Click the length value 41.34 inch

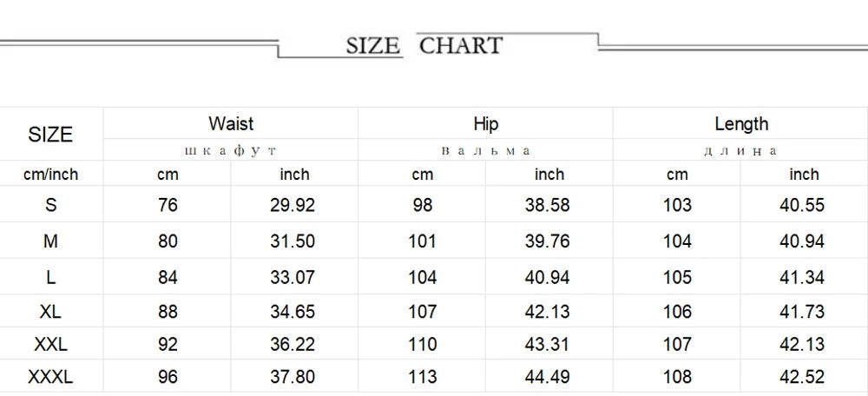pyautogui.click(x=802, y=277)
